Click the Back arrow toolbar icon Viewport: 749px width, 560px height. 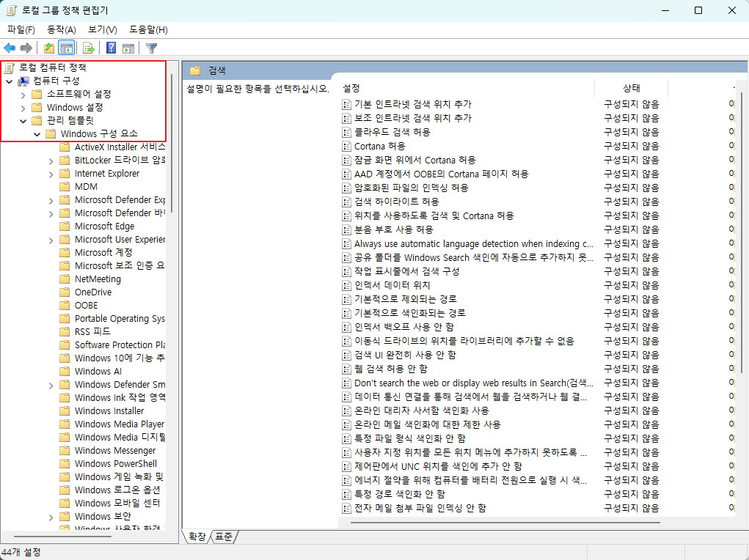coord(10,48)
